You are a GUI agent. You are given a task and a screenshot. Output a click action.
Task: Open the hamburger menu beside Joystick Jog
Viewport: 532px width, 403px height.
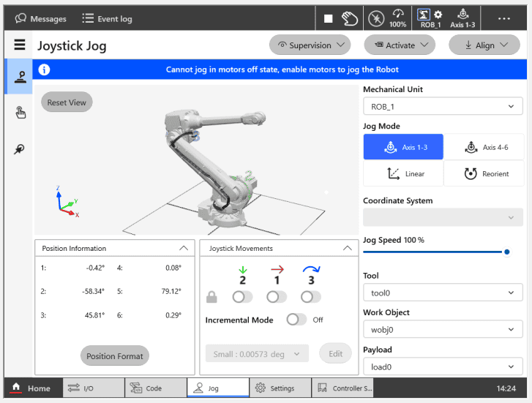pos(20,45)
